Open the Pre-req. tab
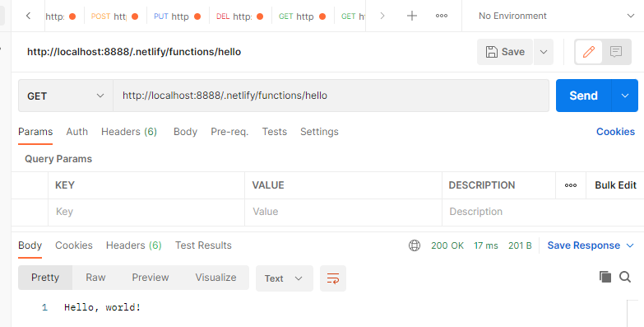Screen dimensions: 644x327 [229, 132]
